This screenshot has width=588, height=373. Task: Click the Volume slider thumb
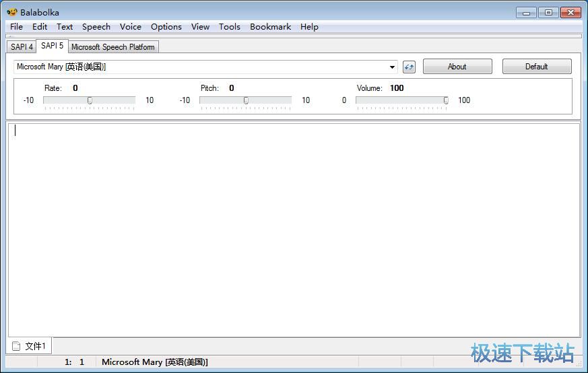[446, 100]
